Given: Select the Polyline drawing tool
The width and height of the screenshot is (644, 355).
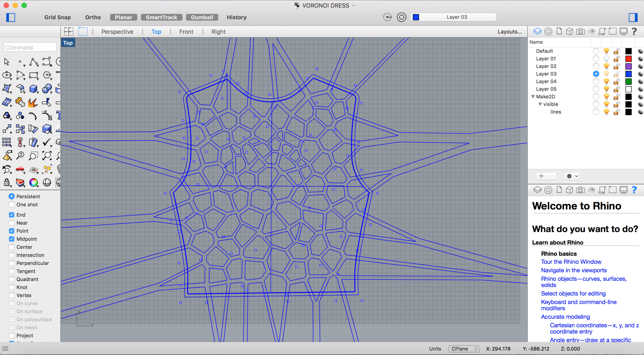Looking at the screenshot, I should (x=33, y=62).
